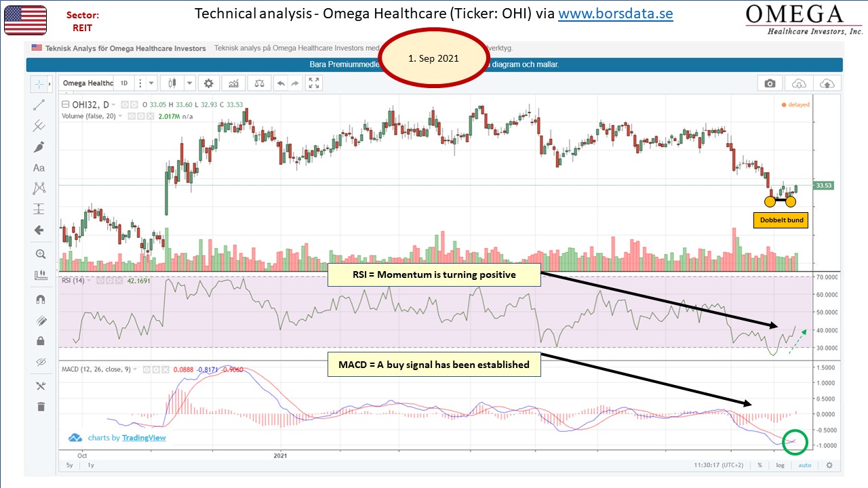Click the trash icon to remove drawings
Screen dimensions: 868x488
click(x=40, y=407)
